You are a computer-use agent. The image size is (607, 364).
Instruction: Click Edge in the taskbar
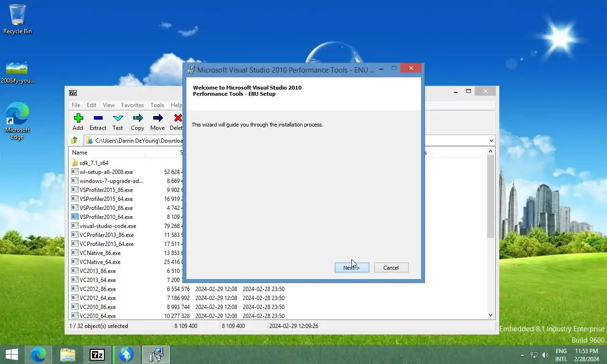(38, 355)
